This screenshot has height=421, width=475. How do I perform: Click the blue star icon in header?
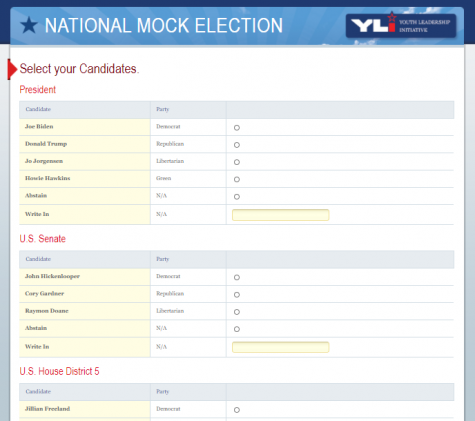click(x=29, y=25)
